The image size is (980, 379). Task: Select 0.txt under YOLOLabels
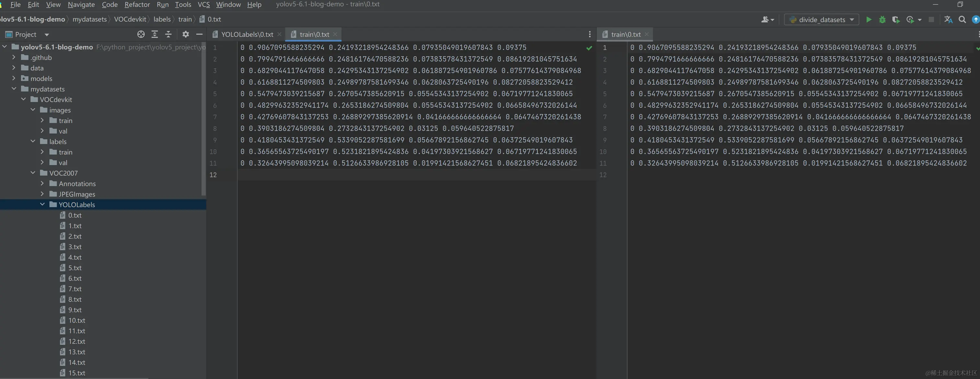pos(75,215)
